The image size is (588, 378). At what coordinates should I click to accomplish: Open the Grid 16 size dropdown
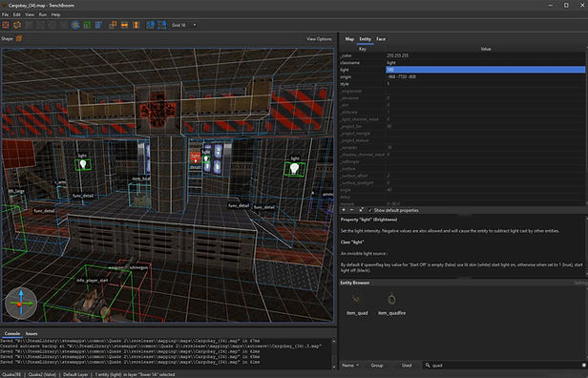click(x=183, y=25)
